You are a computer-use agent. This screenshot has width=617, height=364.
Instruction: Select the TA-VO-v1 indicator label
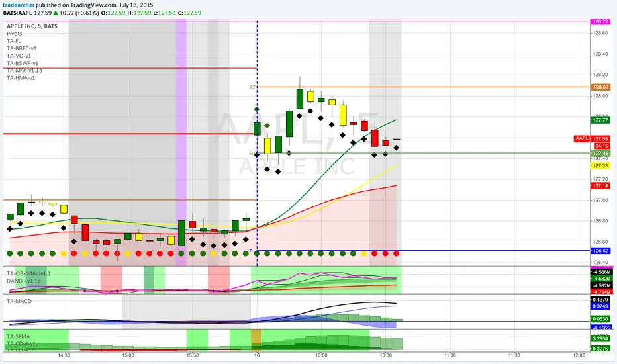19,56
